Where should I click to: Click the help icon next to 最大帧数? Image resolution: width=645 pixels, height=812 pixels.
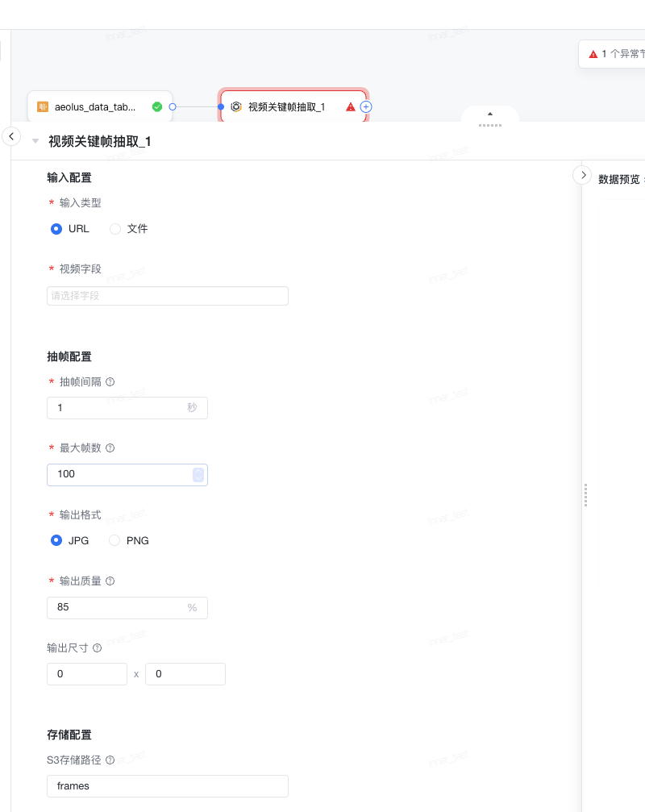[110, 448]
